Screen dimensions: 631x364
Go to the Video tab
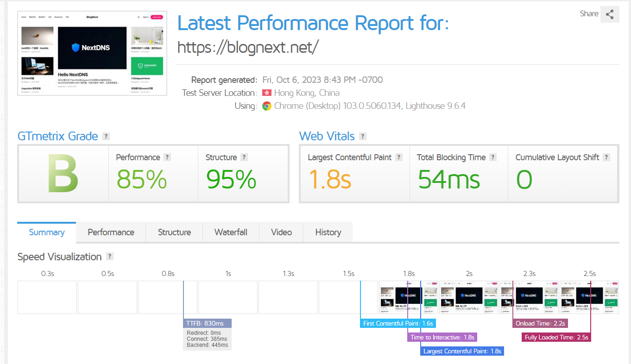tap(281, 232)
